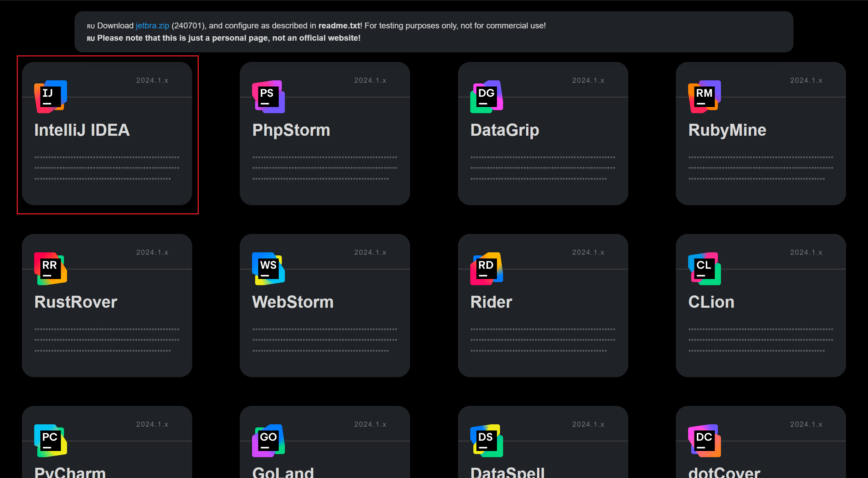Click the RU language tag before Download
868x478 pixels.
91,26
